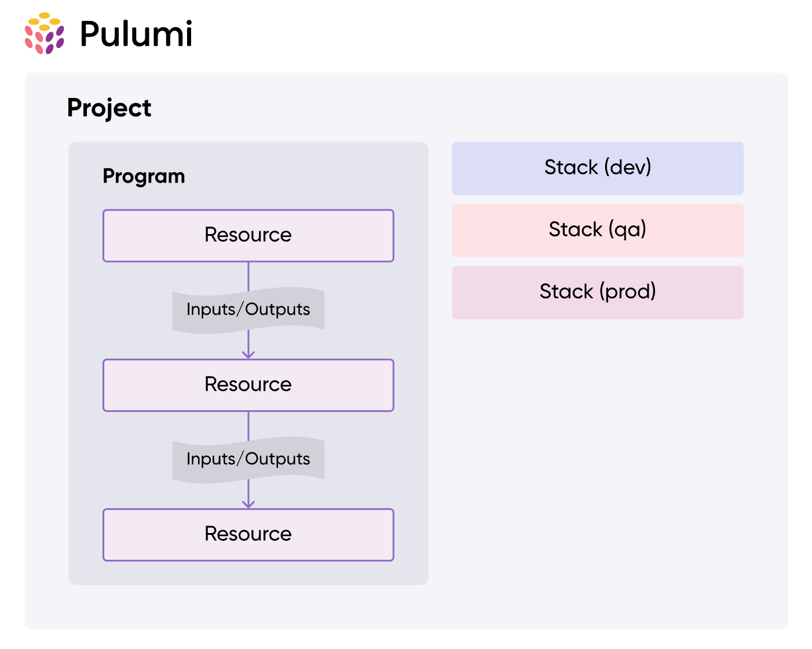Click arrowhead pointing into middle Resource
The height and width of the screenshot is (649, 812).
coord(248,354)
